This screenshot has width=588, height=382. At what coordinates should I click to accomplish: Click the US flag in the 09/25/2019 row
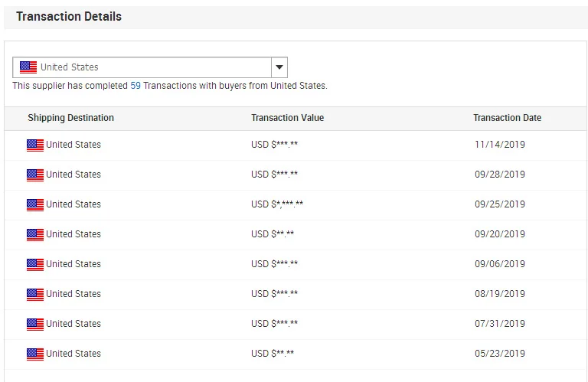click(35, 205)
